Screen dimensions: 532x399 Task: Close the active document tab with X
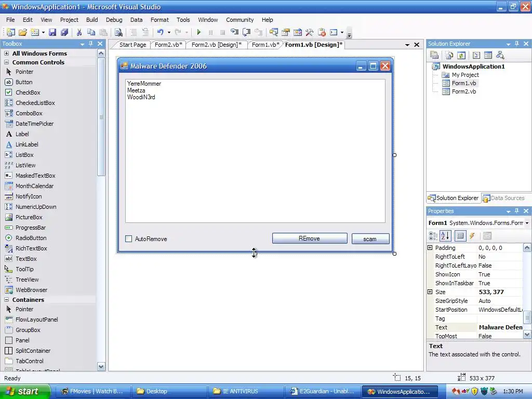[x=417, y=45]
